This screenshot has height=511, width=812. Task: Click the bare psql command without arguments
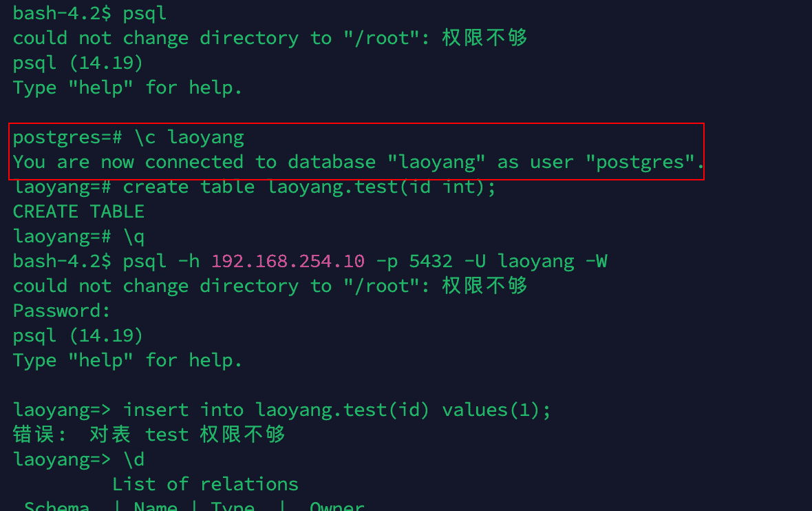click(x=145, y=13)
